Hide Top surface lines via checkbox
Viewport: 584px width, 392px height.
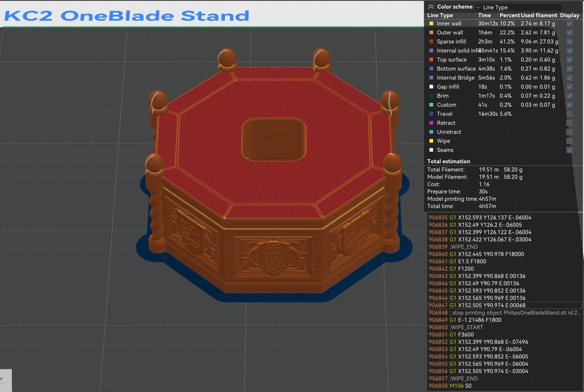(x=569, y=60)
